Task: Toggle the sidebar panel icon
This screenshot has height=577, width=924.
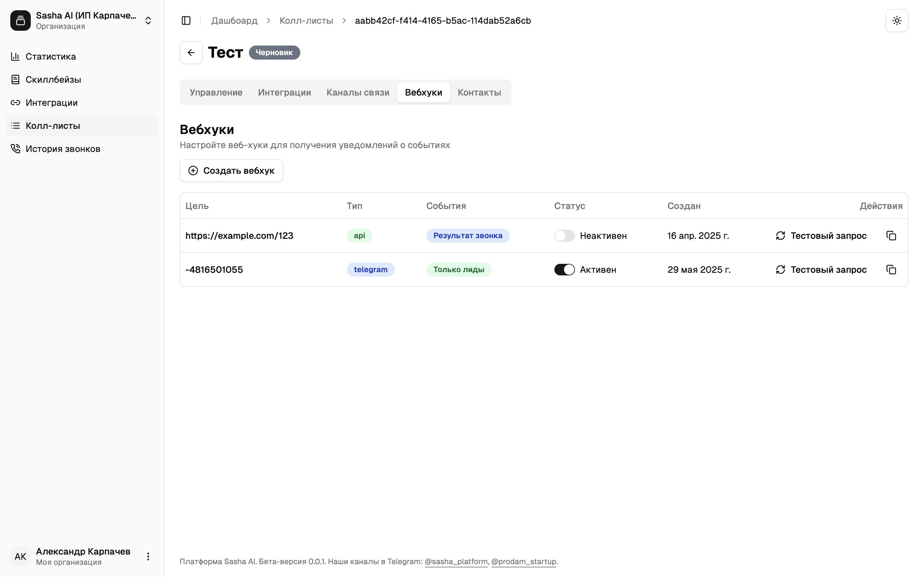Action: (x=186, y=21)
